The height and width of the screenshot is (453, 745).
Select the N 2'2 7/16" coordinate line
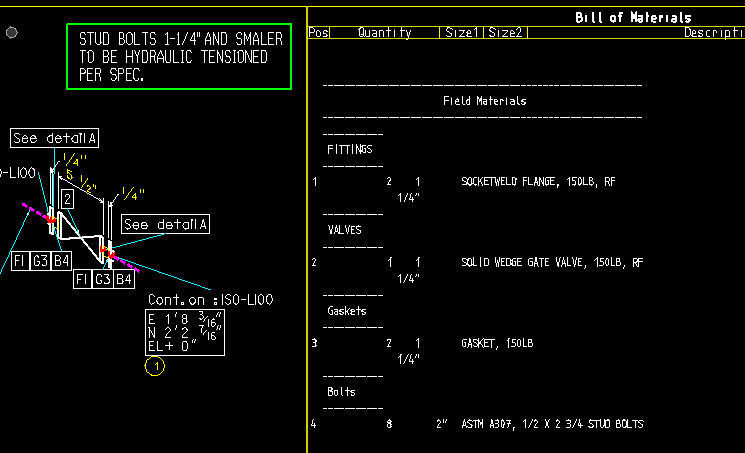point(185,333)
